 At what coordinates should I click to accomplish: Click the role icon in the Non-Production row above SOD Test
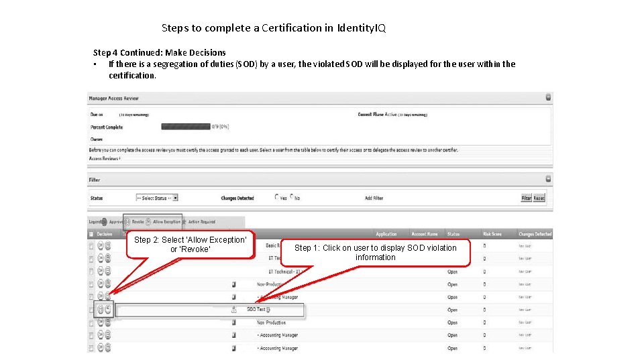233,284
